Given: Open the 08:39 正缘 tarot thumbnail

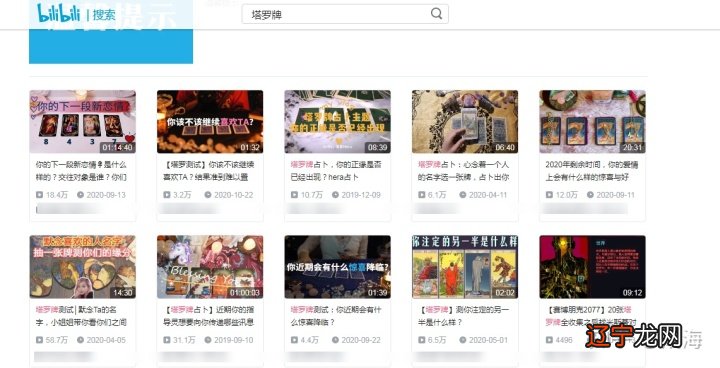Looking at the screenshot, I should point(338,121).
